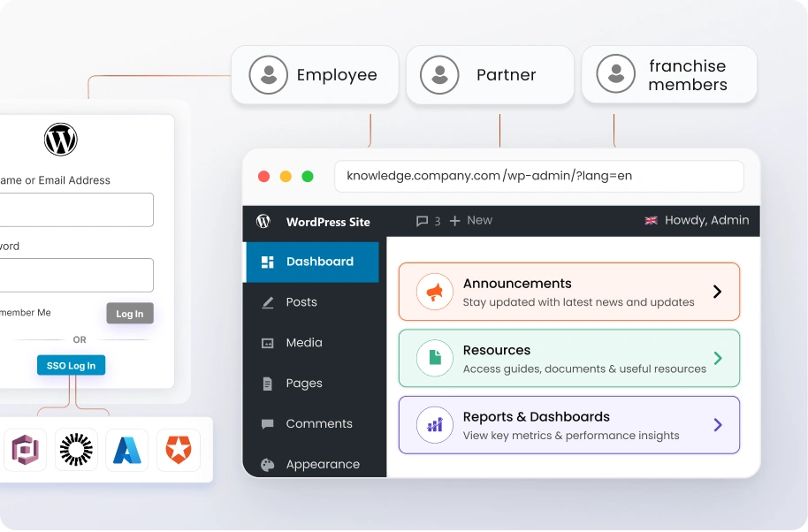
Task: Expand the Announcements card chevron
Action: coord(717,292)
